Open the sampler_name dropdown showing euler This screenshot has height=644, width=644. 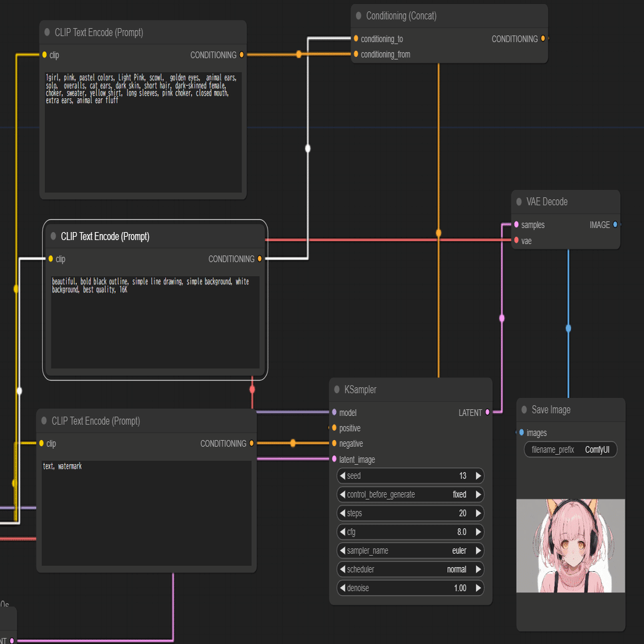pos(411,550)
